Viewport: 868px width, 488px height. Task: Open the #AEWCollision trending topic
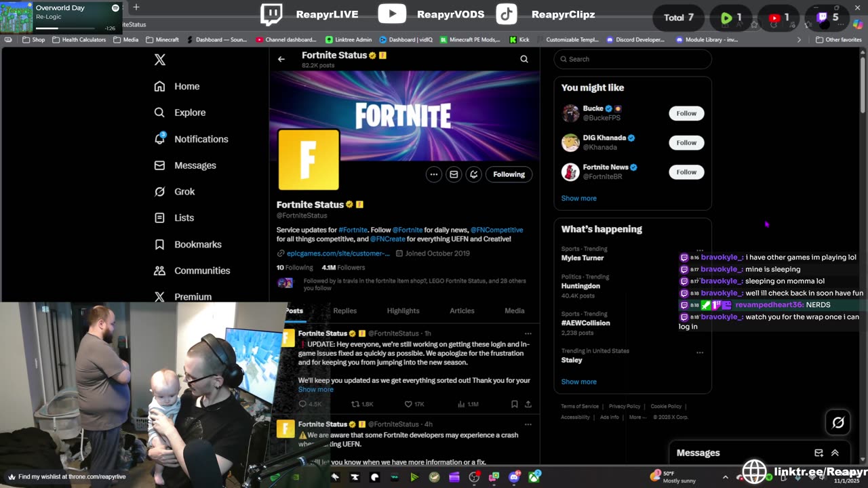coord(585,323)
